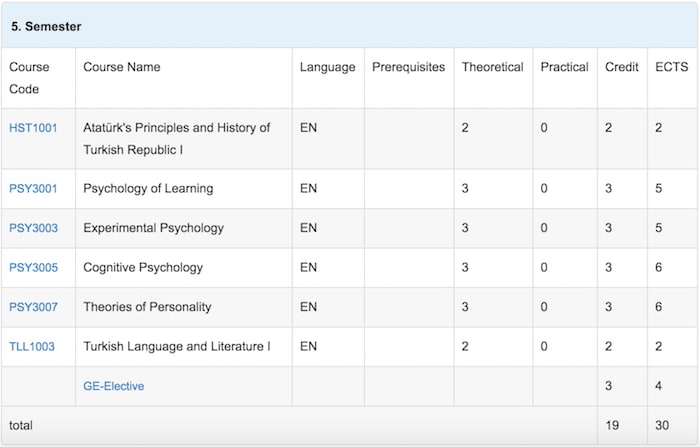The width and height of the screenshot is (700, 447).
Task: Click the Theoretical column header
Action: pos(492,67)
